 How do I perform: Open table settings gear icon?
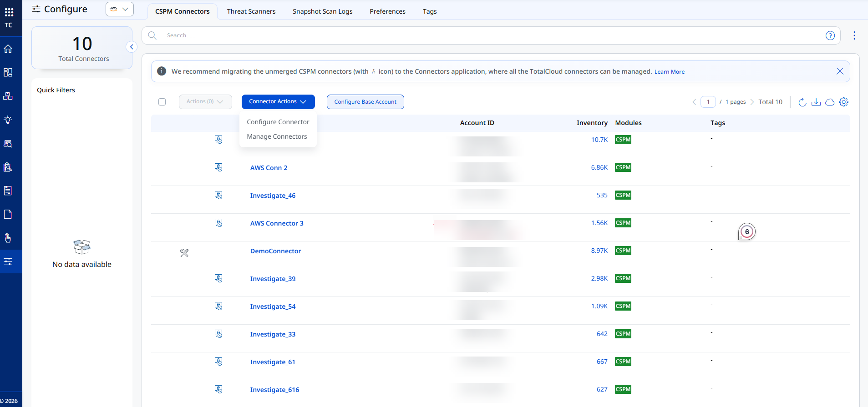coord(844,102)
